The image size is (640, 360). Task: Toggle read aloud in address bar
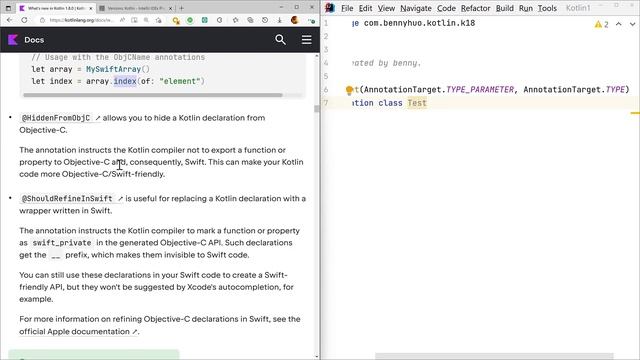(122, 20)
